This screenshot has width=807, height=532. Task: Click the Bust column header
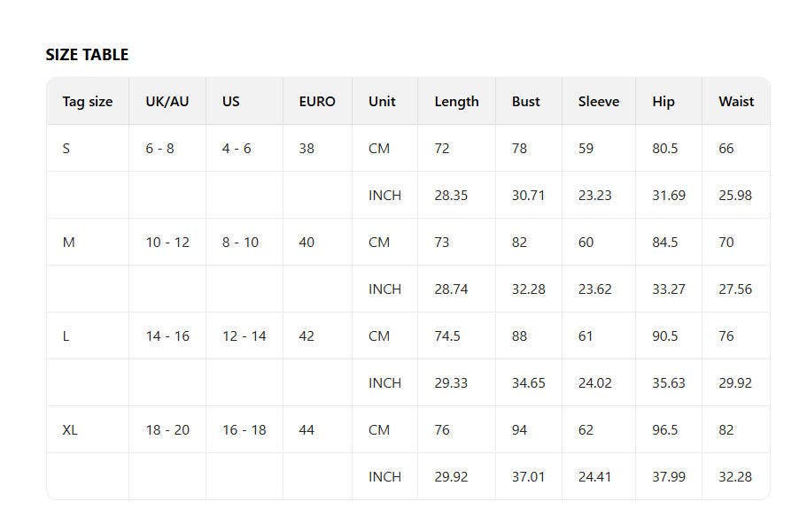tap(526, 102)
